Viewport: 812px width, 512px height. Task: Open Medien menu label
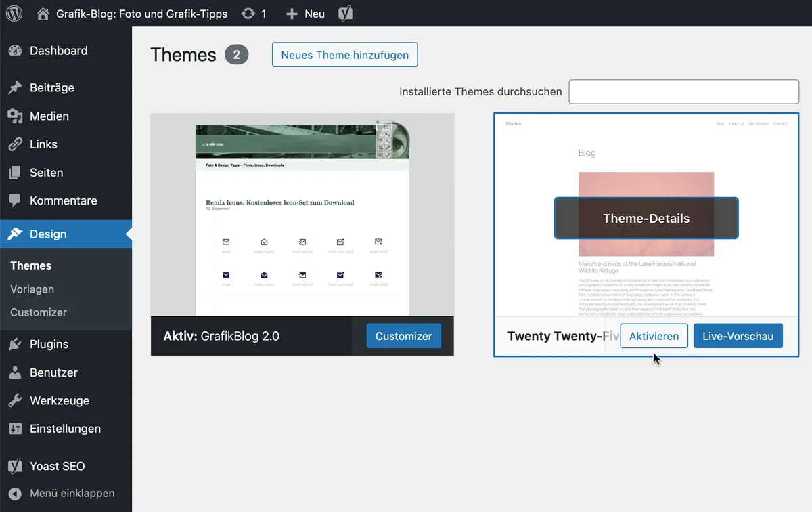pyautogui.click(x=49, y=116)
